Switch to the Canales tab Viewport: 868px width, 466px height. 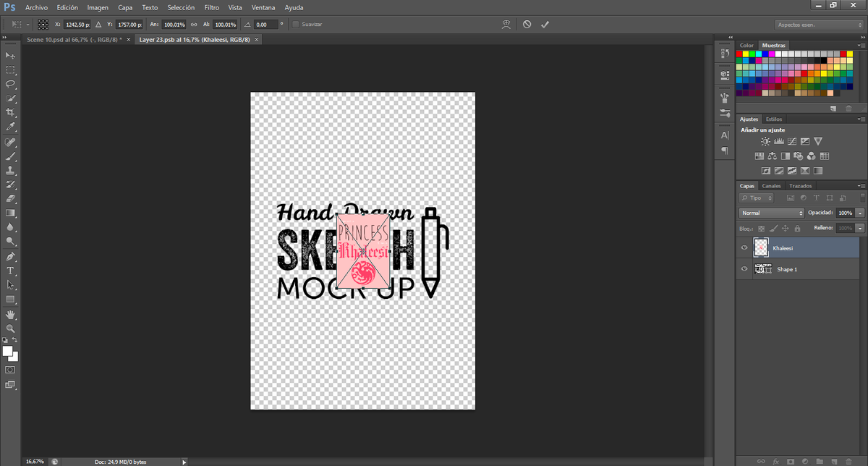point(771,185)
